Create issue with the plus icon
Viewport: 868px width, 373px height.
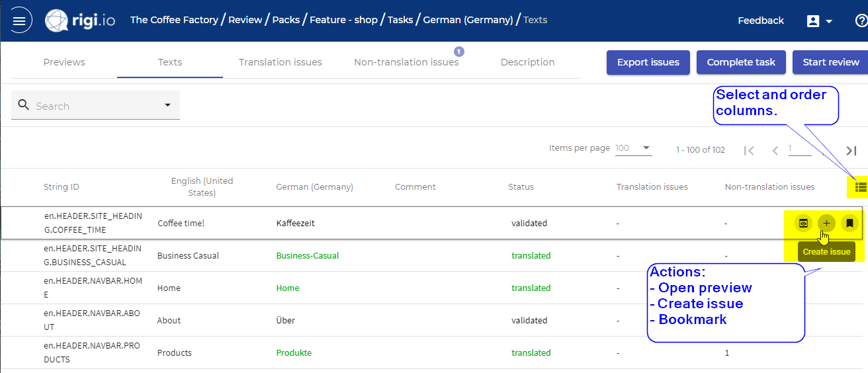click(826, 224)
